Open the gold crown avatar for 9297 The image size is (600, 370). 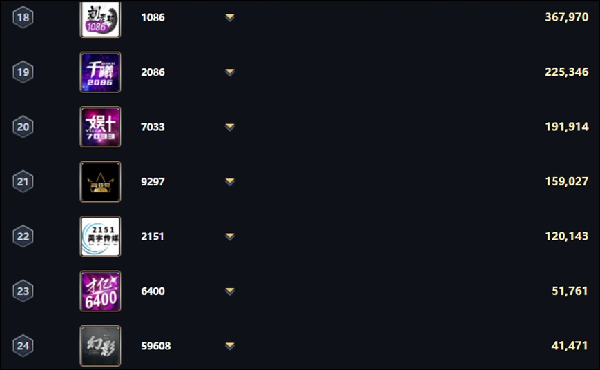coord(100,182)
